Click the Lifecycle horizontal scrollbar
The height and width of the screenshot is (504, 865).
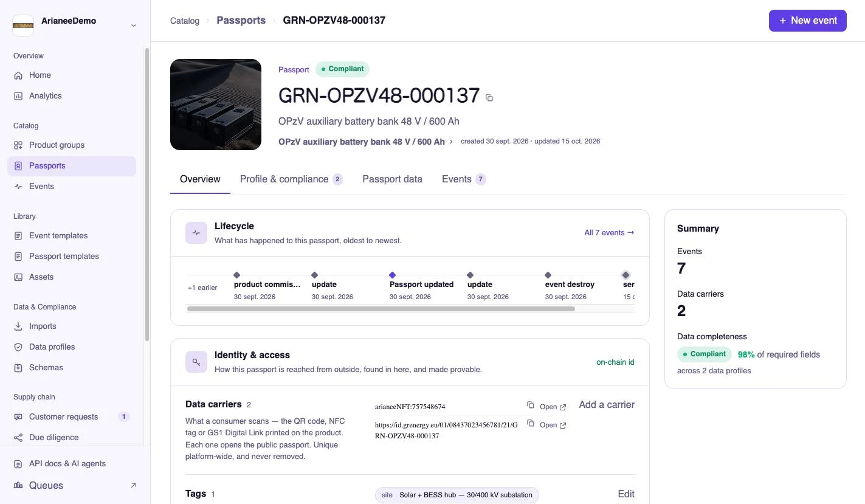381,309
